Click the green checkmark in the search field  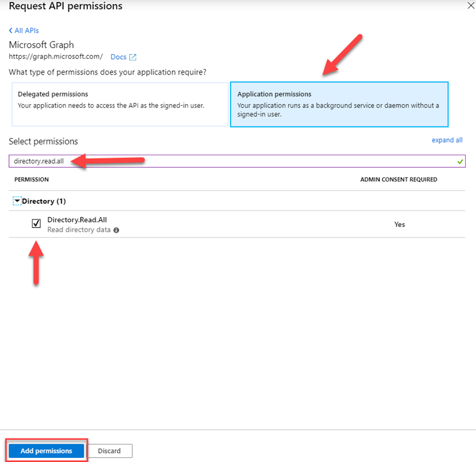click(460, 161)
